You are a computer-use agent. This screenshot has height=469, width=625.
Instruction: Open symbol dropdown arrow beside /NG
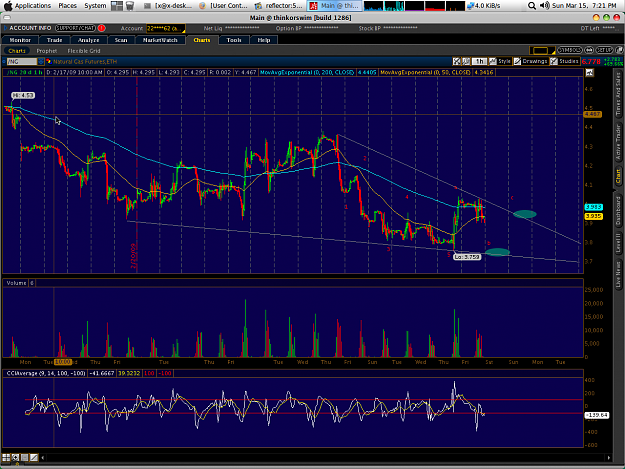pos(41,61)
